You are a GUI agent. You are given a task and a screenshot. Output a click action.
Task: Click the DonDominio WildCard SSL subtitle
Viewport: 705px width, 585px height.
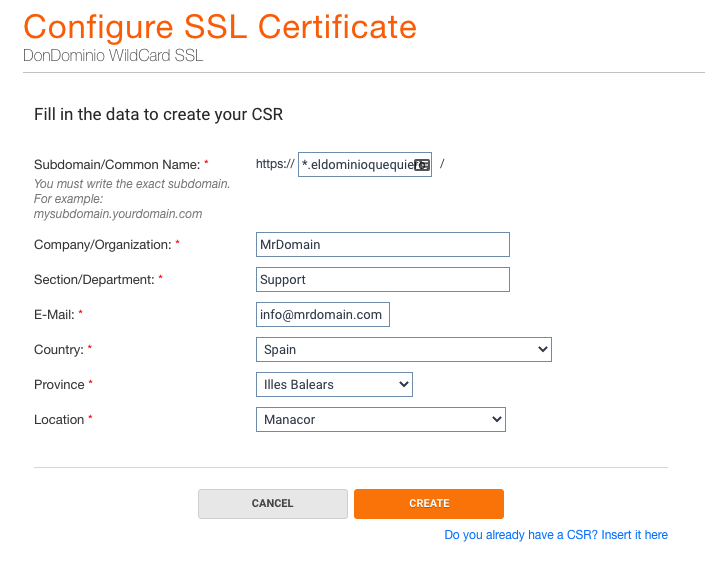point(113,55)
